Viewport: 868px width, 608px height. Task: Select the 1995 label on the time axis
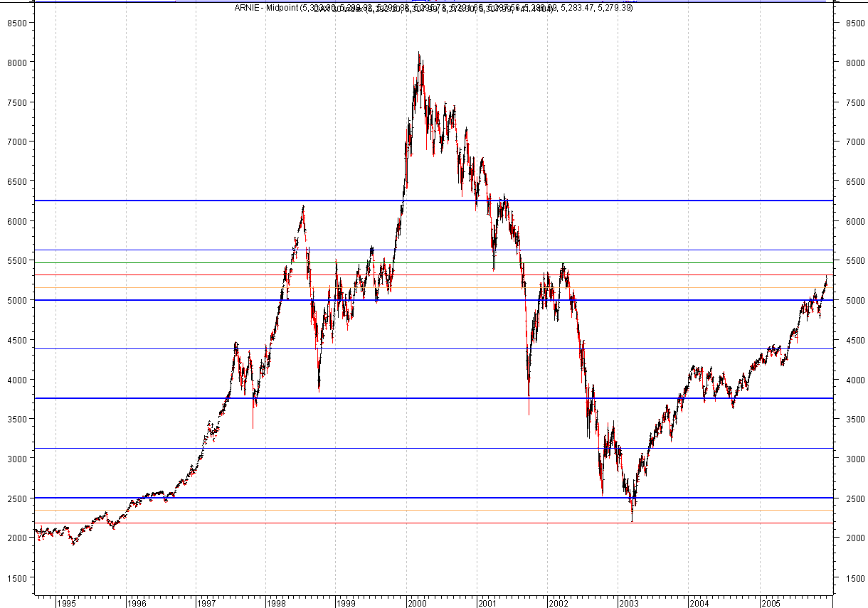pos(68,603)
